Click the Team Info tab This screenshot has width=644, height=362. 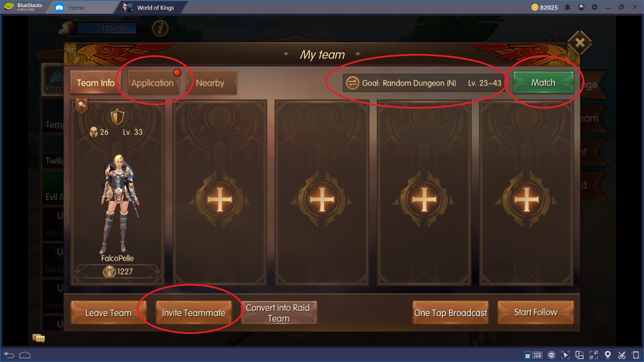click(x=95, y=83)
